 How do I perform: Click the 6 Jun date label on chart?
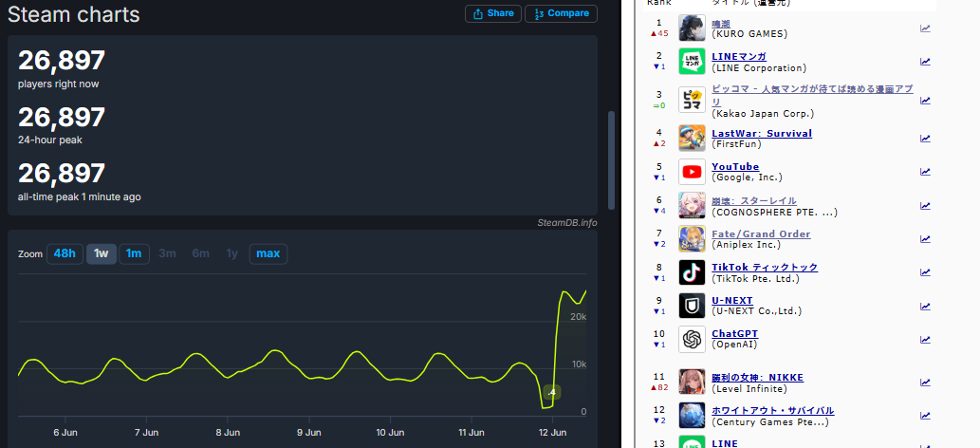65,433
